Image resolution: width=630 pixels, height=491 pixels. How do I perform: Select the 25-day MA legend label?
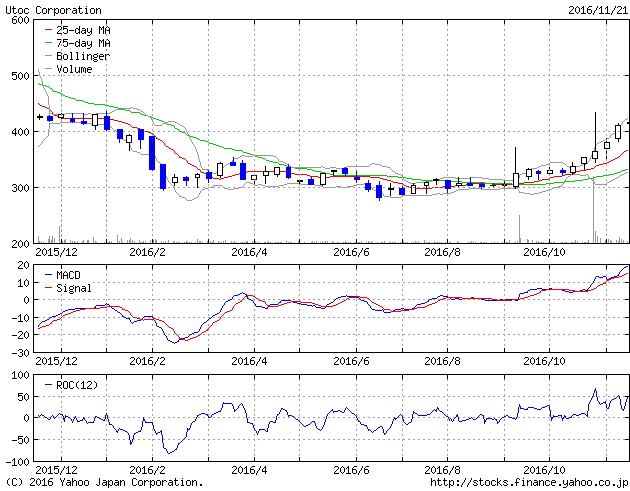pos(83,31)
